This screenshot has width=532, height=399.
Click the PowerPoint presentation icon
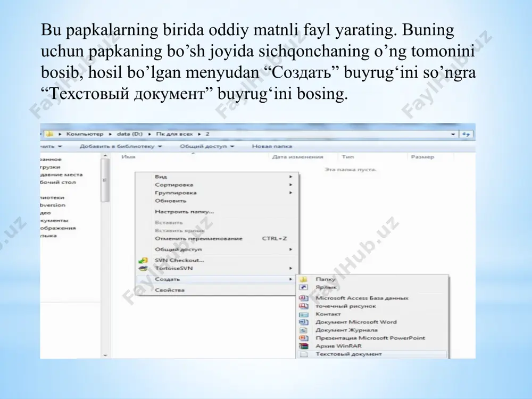(303, 338)
